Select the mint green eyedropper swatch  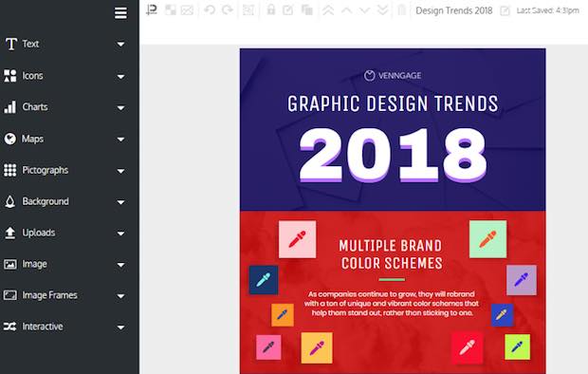[x=487, y=239]
